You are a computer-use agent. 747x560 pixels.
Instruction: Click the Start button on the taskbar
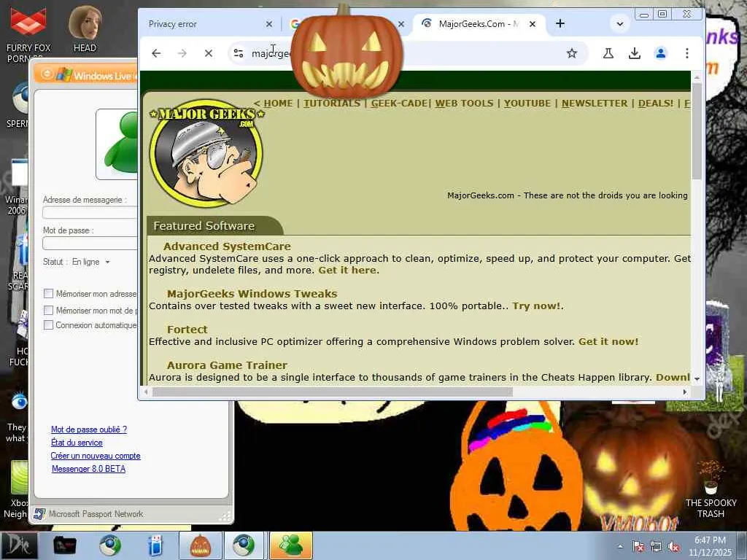19,545
